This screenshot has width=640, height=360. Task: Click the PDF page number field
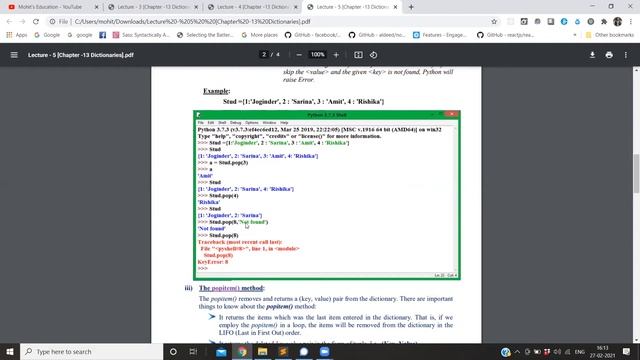tap(264, 55)
